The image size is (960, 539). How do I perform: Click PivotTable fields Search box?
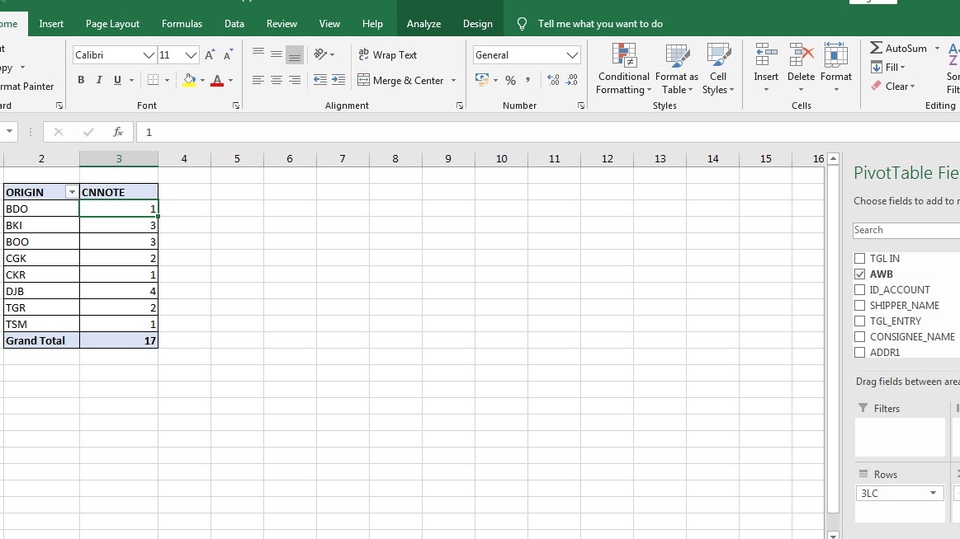tap(906, 230)
